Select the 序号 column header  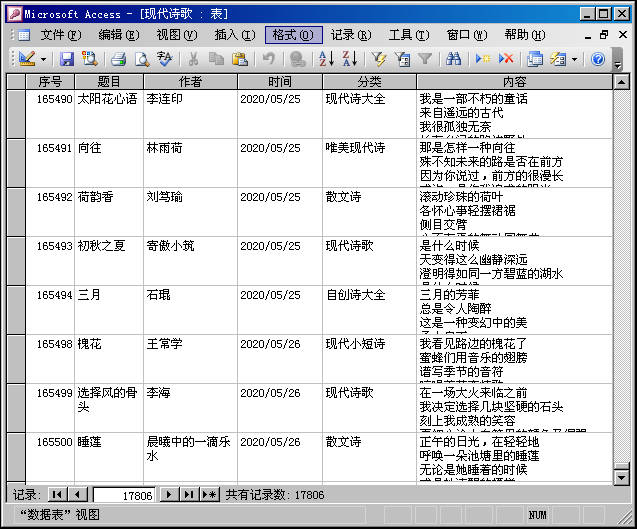pos(50,82)
